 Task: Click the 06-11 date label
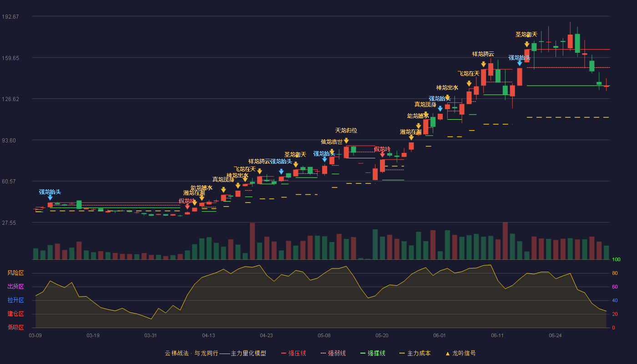coord(497,335)
